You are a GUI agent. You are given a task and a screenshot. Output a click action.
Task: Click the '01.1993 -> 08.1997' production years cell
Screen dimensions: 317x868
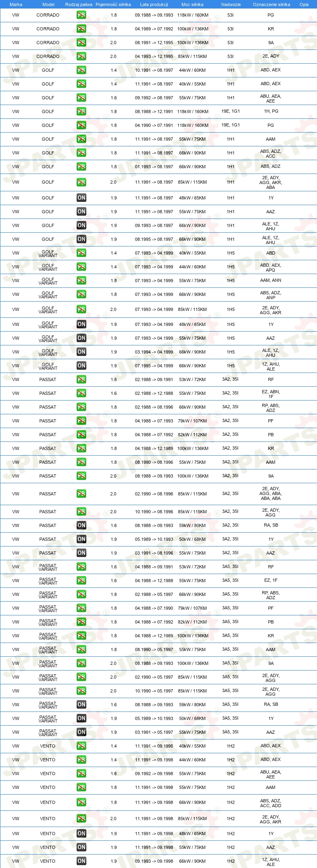[154, 167]
